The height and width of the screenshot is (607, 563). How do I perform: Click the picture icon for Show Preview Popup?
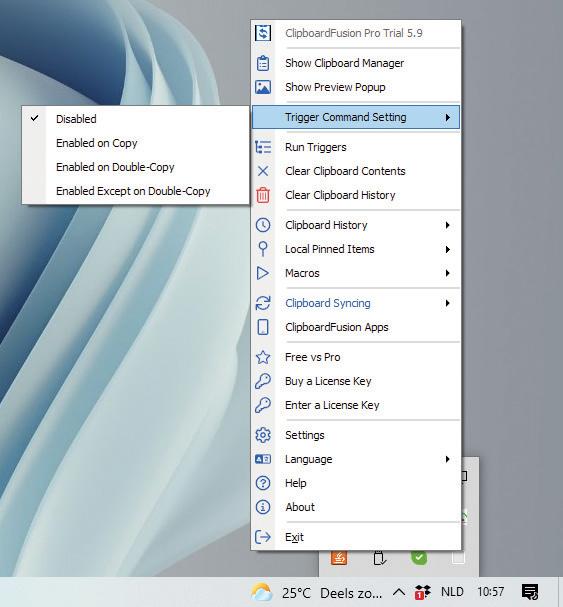[x=263, y=87]
